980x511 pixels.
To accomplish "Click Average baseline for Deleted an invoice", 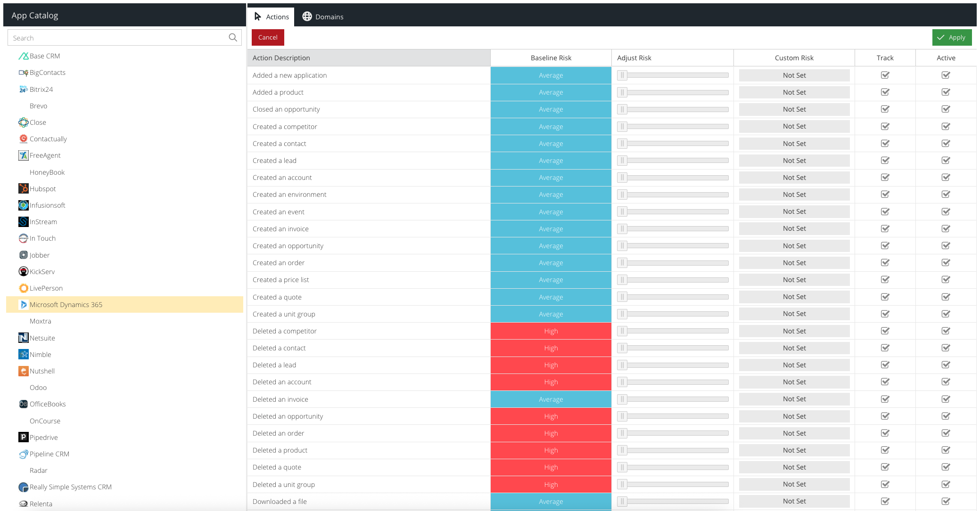I will (551, 399).
